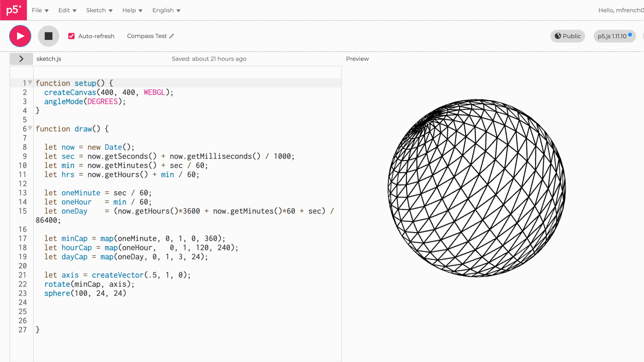
Task: Expand the file sidebar chevron
Action: [x=21, y=59]
